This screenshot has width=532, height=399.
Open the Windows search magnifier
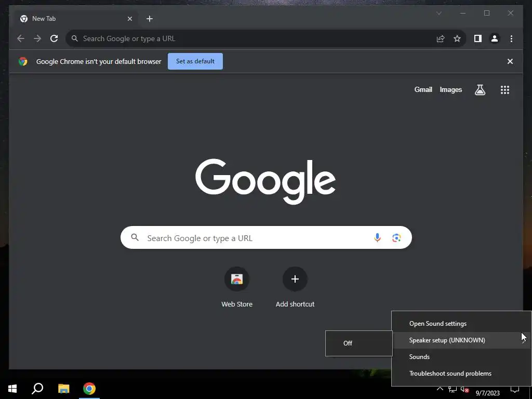[37, 389]
